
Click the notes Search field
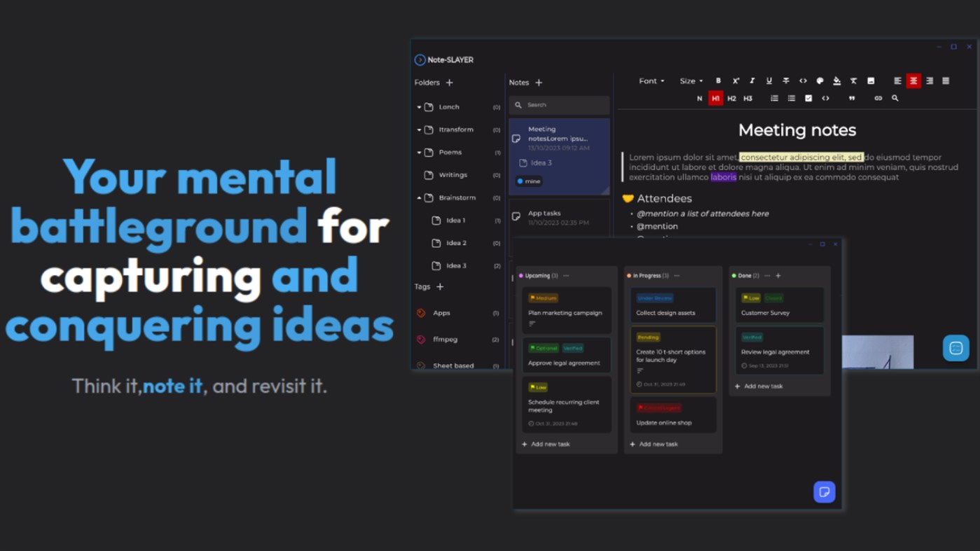(559, 105)
